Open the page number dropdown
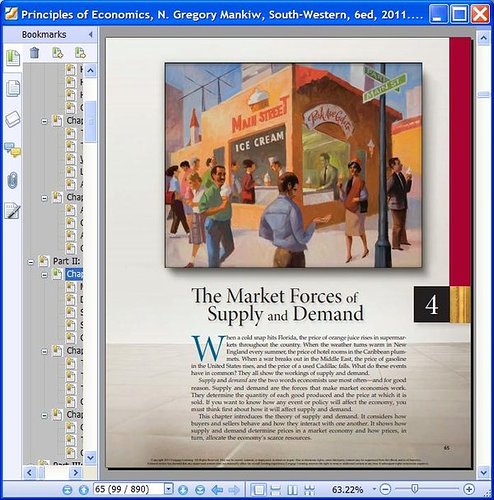Image resolution: width=494 pixels, height=500 pixels. [x=169, y=489]
